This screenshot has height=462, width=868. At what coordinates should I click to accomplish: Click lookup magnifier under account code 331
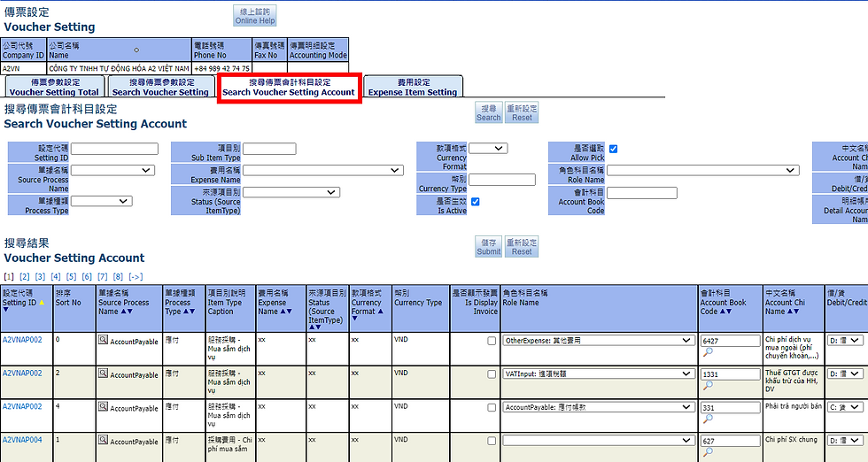point(708,419)
